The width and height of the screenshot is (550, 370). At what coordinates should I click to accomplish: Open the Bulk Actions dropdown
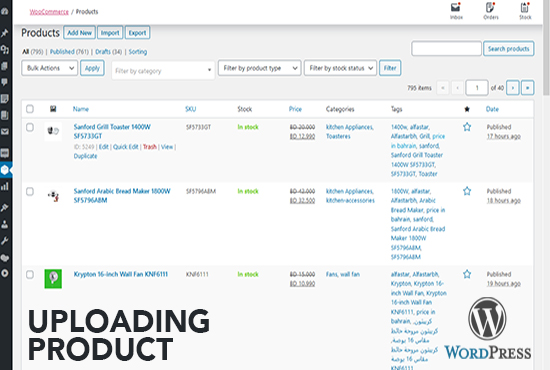pos(49,68)
